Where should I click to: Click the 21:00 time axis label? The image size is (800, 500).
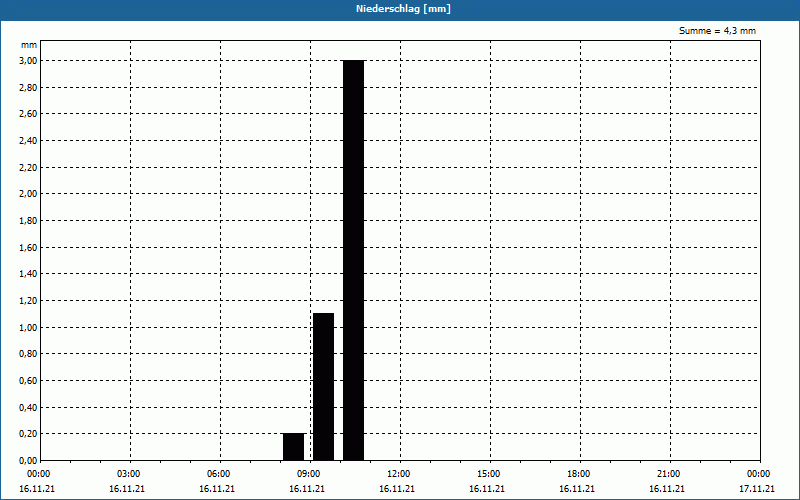668,474
